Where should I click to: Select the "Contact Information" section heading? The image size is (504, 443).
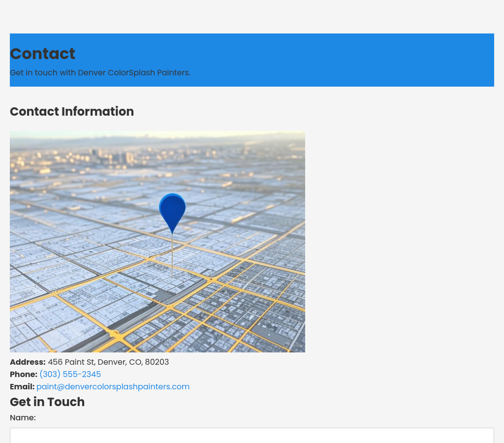coord(72,112)
